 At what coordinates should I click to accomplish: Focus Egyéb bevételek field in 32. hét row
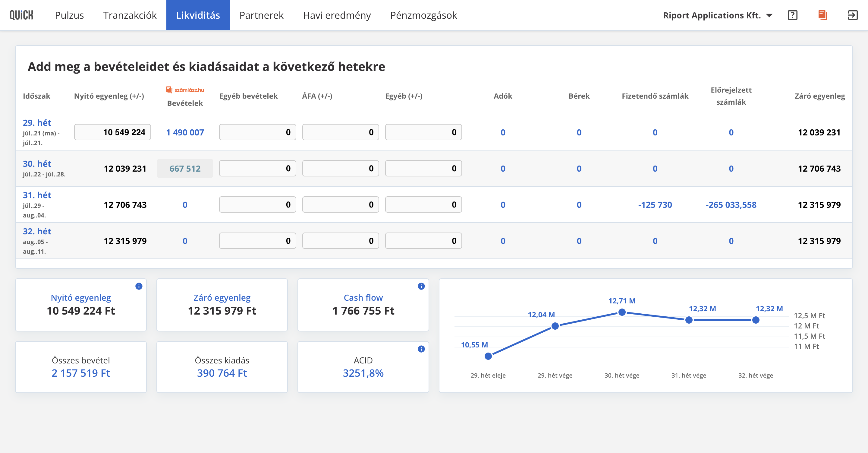(257, 241)
